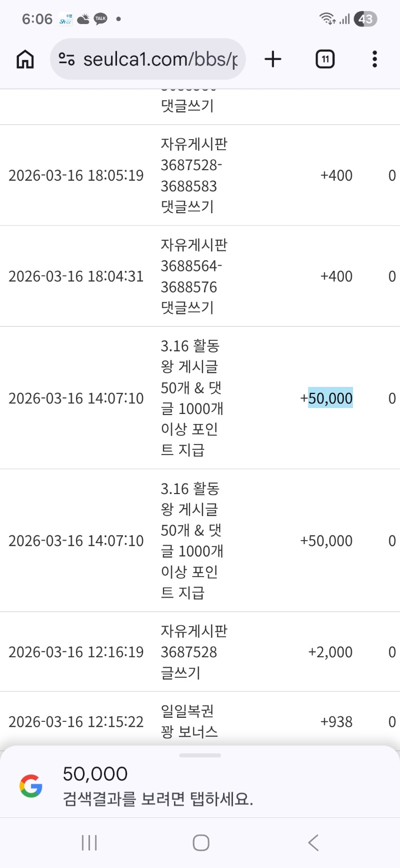Tap the 3688564-3688576 comment entry
This screenshot has width=400, height=868.
(193, 276)
